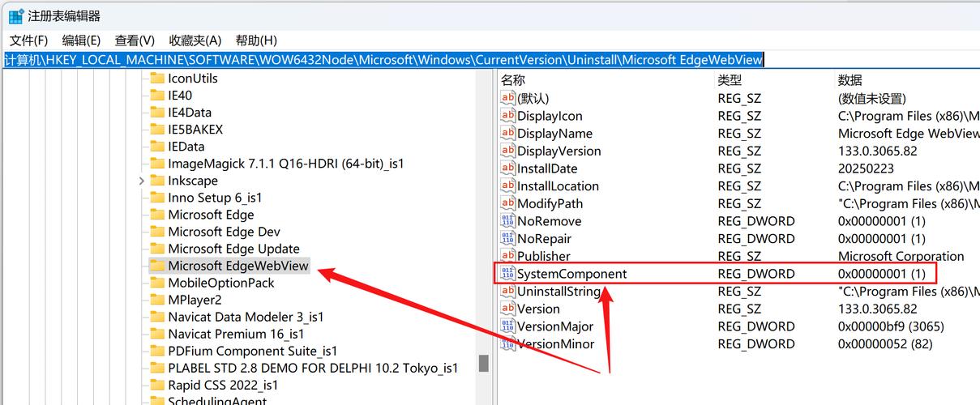Click the MobileOptionPack folder icon

click(x=157, y=283)
